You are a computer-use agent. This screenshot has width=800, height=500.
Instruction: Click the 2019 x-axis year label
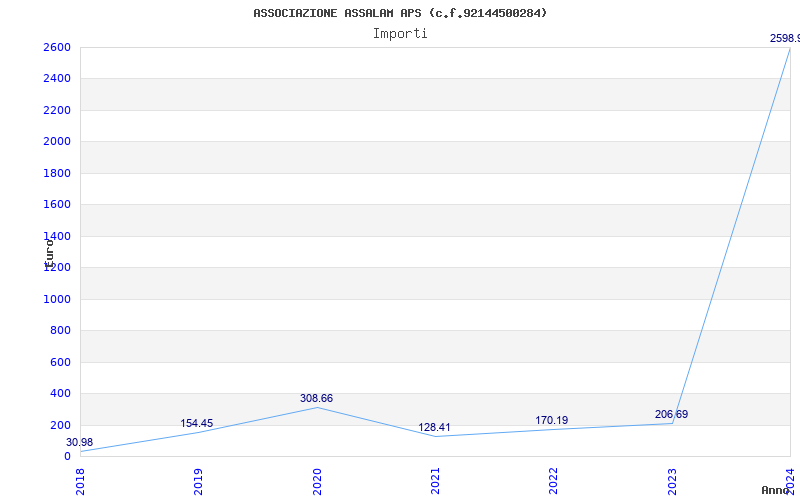pyautogui.click(x=198, y=482)
